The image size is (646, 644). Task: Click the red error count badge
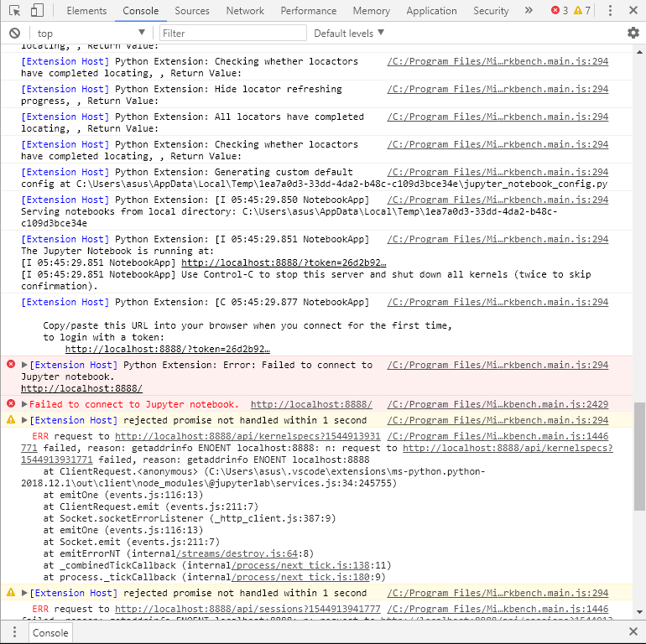560,10
